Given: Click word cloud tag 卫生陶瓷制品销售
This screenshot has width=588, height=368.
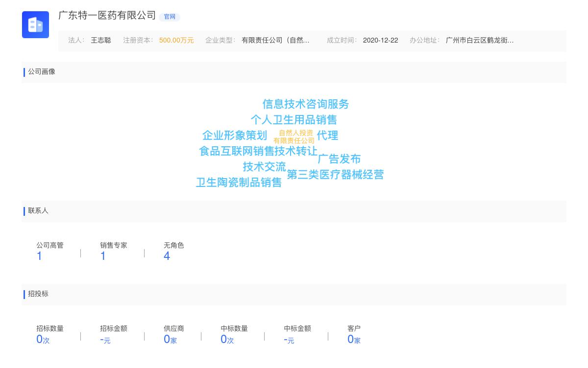Looking at the screenshot, I should pyautogui.click(x=239, y=183).
